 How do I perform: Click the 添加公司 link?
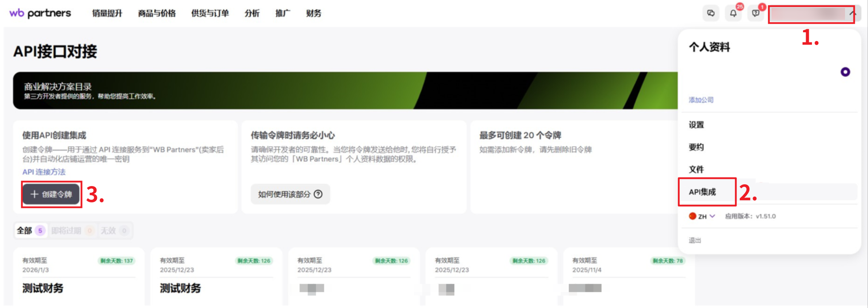click(x=701, y=100)
